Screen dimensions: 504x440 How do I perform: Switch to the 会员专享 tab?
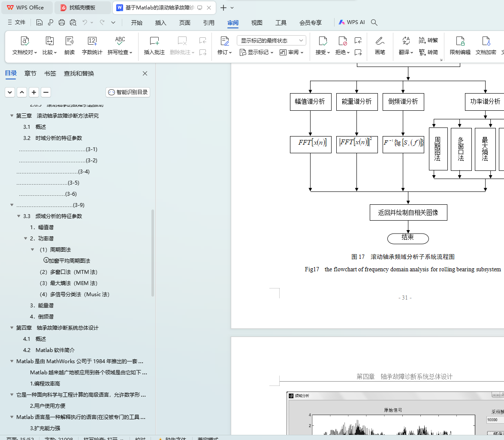[311, 22]
